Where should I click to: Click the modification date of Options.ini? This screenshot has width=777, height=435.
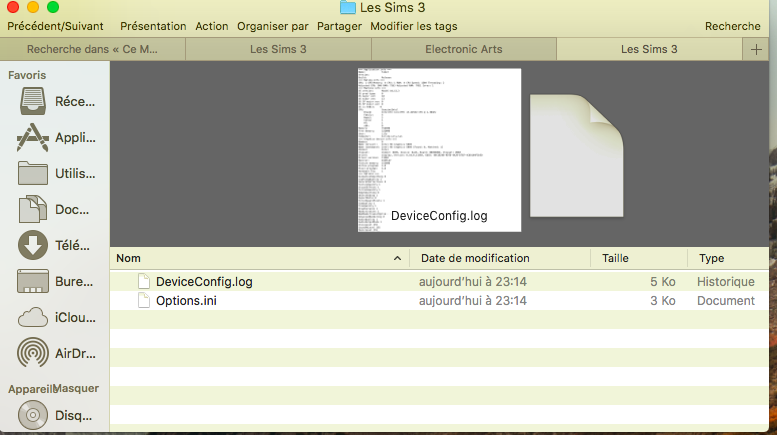coord(473,300)
